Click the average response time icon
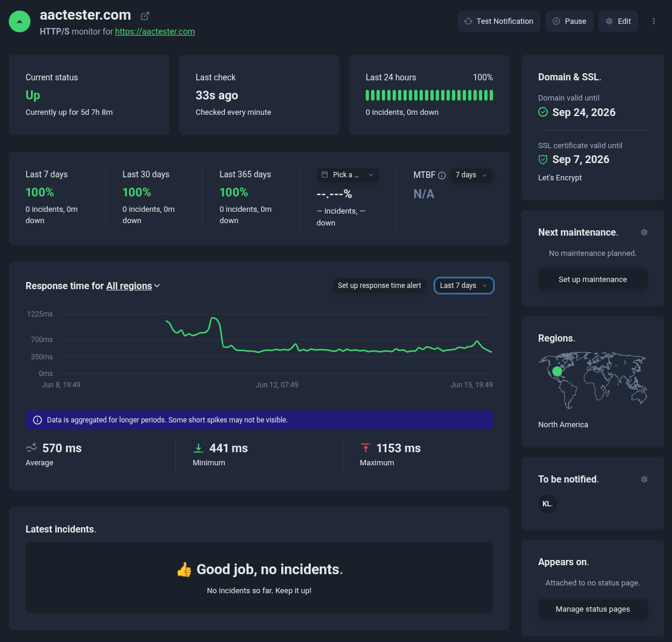The image size is (672, 642). pos(32,448)
